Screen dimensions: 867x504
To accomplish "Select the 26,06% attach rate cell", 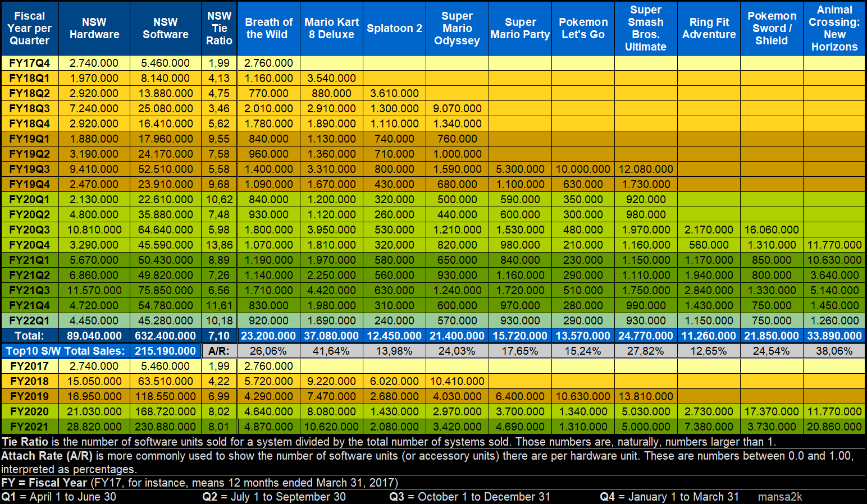I will pos(269,351).
